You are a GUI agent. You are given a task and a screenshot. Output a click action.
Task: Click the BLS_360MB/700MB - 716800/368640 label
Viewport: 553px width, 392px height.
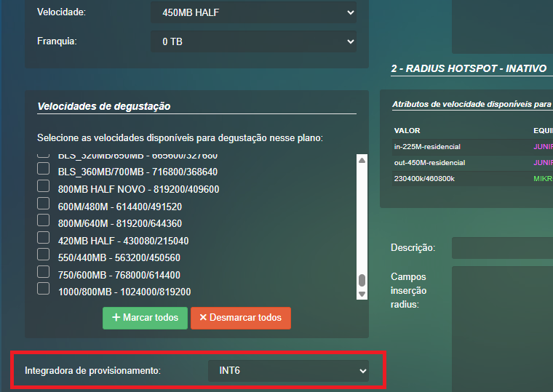pyautogui.click(x=138, y=172)
